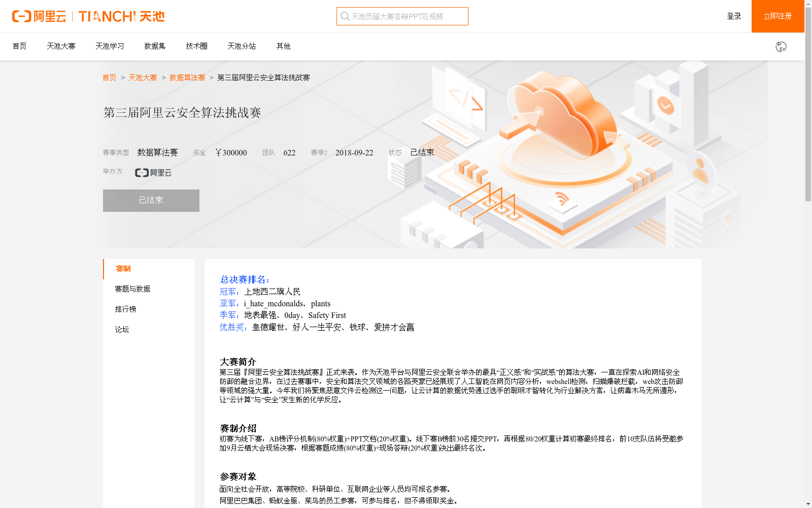Click the 大赛简介 heading
812x508 pixels.
coord(238,362)
